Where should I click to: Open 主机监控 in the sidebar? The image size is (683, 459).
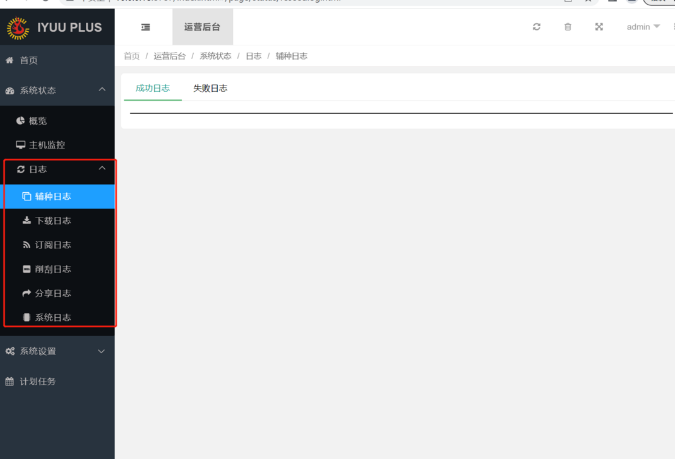pyautogui.click(x=57, y=145)
